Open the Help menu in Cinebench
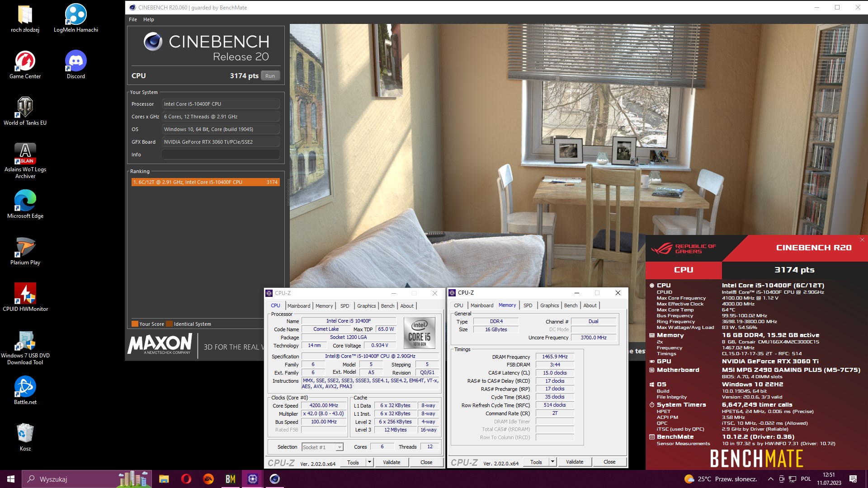This screenshot has width=868, height=488. [x=149, y=19]
